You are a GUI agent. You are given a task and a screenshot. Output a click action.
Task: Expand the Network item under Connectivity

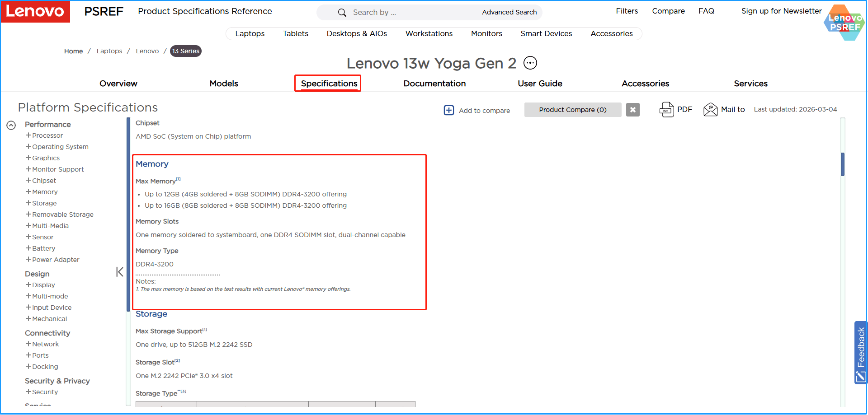pyautogui.click(x=28, y=344)
